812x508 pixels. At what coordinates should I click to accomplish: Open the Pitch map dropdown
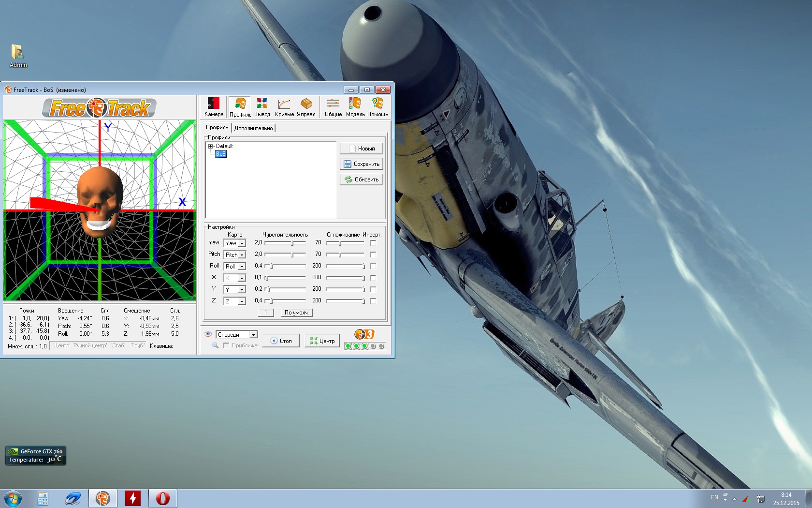[235, 254]
